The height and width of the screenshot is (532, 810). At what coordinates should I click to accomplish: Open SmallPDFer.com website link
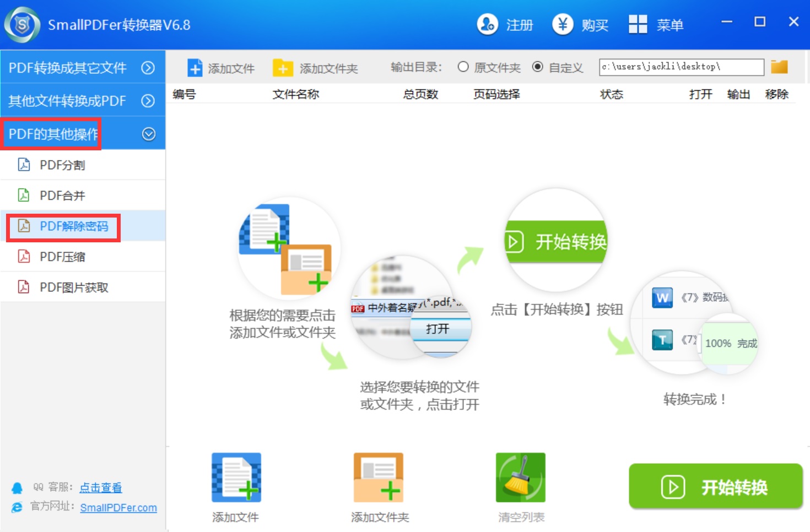click(x=118, y=507)
